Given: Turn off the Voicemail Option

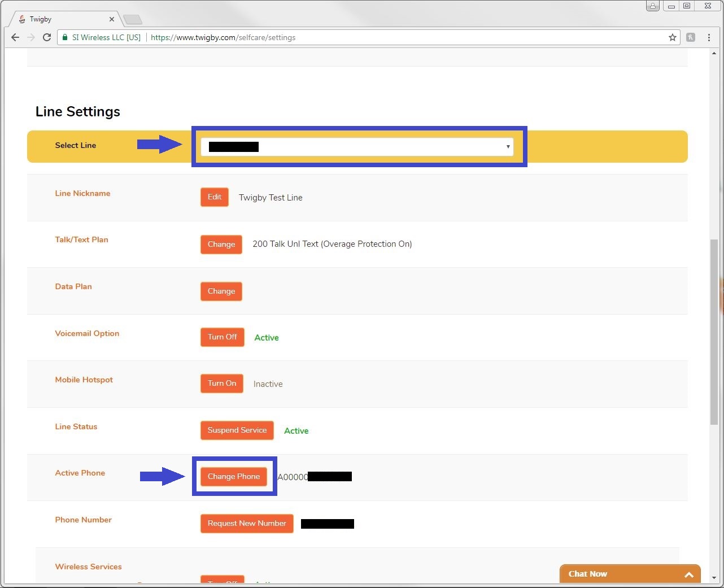Looking at the screenshot, I should [x=222, y=337].
